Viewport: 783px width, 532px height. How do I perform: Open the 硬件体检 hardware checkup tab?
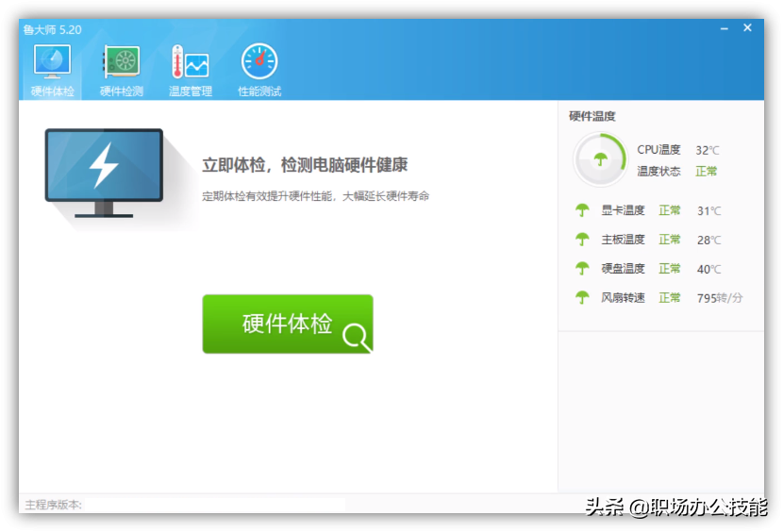tap(53, 70)
